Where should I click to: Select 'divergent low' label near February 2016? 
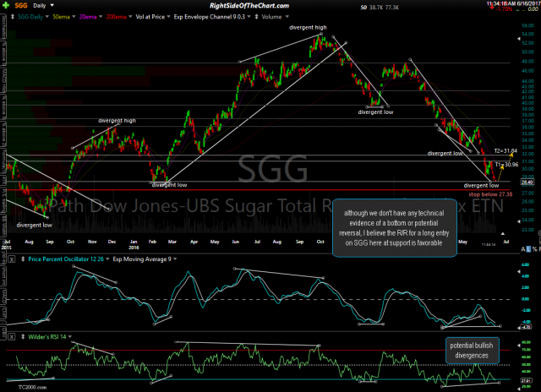[x=169, y=185]
